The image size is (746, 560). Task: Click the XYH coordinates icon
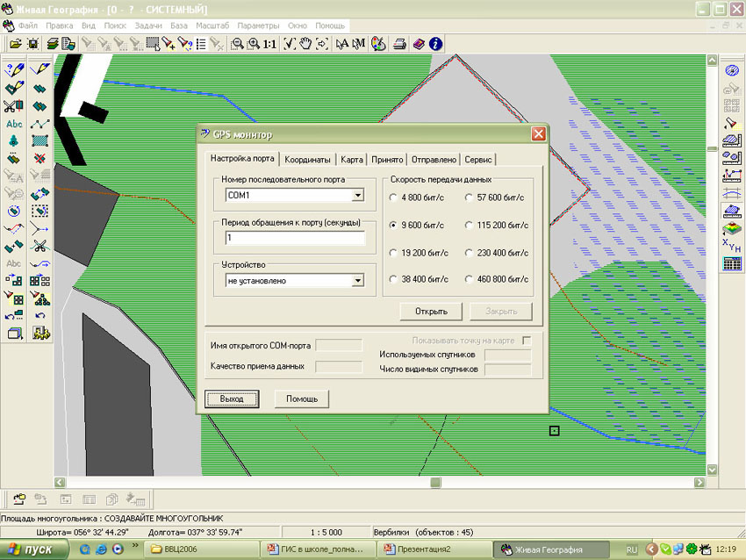[731, 244]
